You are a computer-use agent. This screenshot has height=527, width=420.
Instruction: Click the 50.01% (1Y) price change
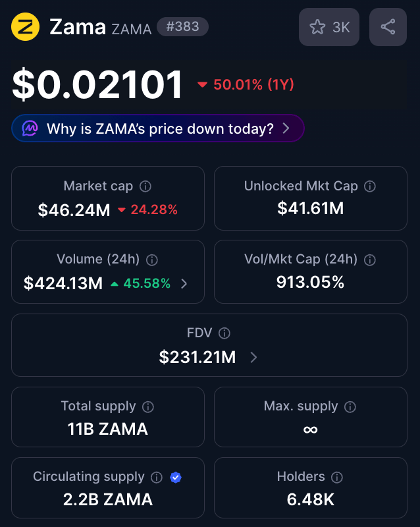246,85
